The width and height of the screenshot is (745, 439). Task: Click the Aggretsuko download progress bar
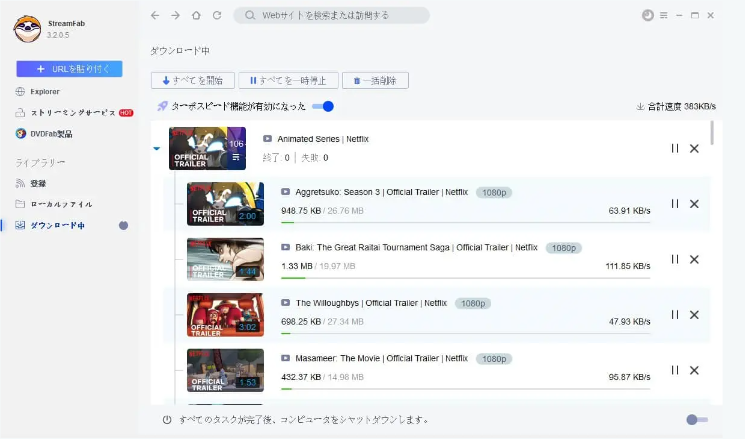466,222
